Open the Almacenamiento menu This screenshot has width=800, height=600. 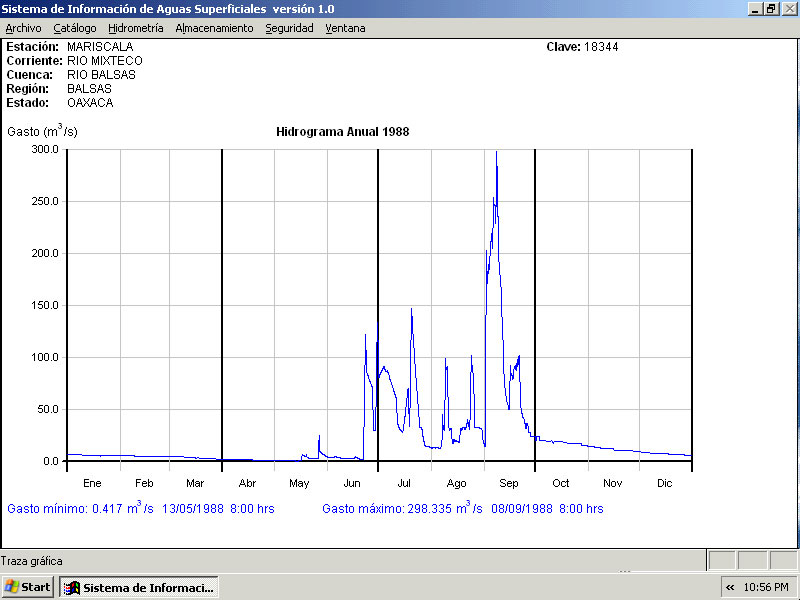pyautogui.click(x=214, y=28)
